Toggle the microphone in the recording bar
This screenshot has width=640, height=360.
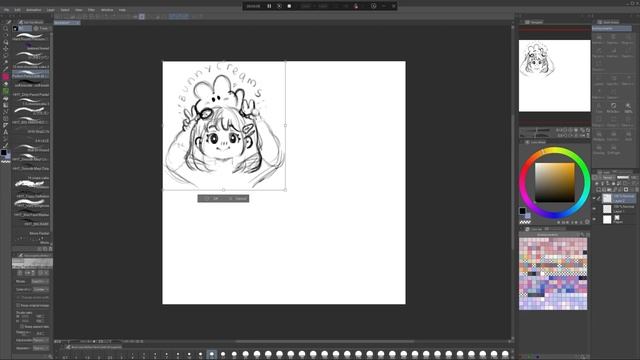(356, 6)
